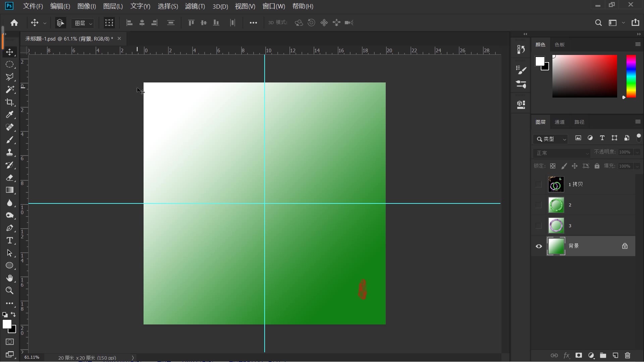The height and width of the screenshot is (362, 644).
Task: Show layer '2' visibility box
Action: [x=539, y=205]
